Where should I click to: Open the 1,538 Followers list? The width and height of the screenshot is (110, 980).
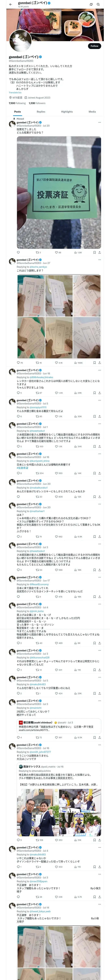tap(37, 103)
